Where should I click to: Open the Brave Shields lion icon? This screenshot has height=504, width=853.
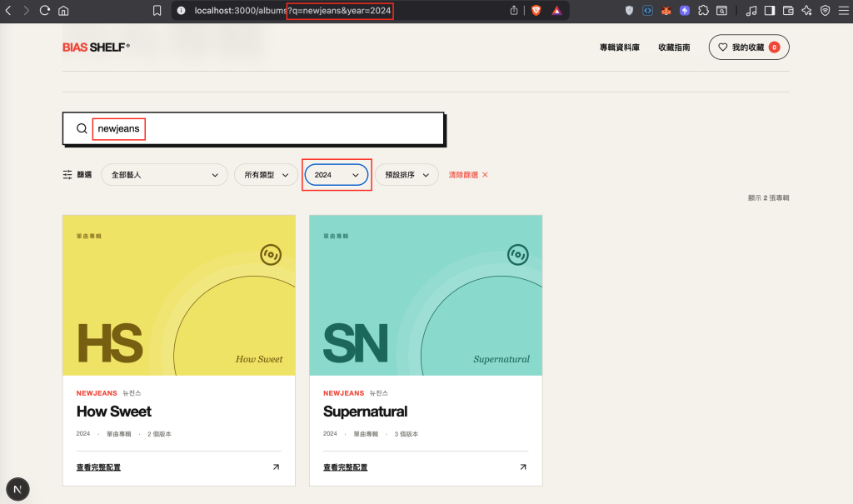(536, 10)
